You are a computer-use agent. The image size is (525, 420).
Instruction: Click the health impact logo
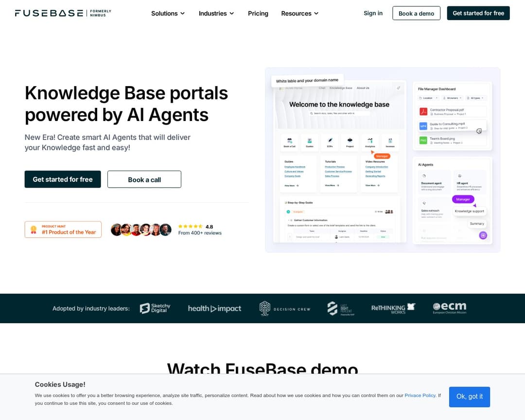tap(214, 309)
